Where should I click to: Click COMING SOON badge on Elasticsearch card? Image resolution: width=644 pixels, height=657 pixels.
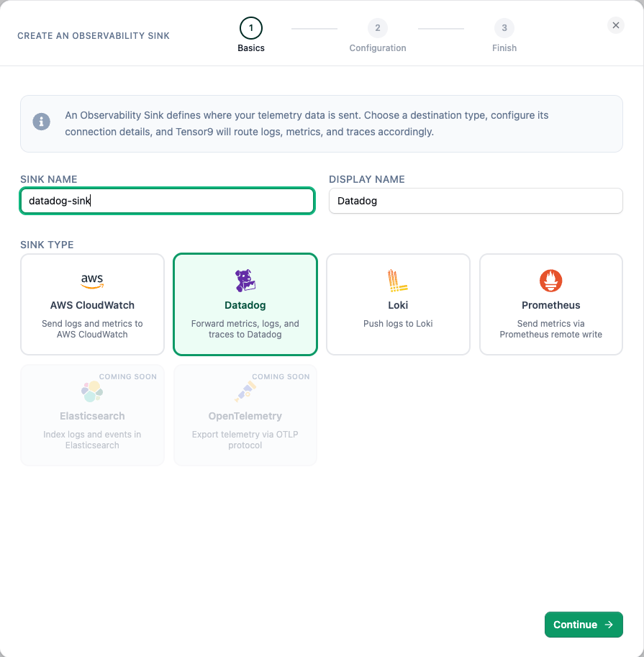pos(128,376)
